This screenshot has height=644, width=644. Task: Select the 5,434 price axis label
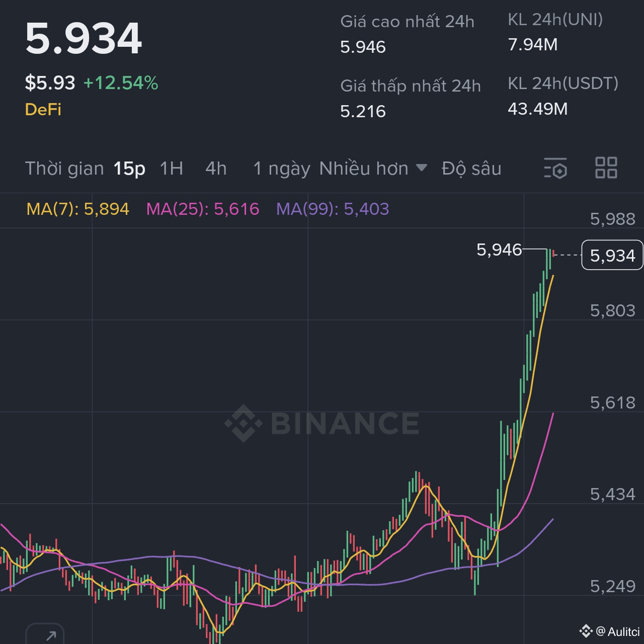coord(613,494)
